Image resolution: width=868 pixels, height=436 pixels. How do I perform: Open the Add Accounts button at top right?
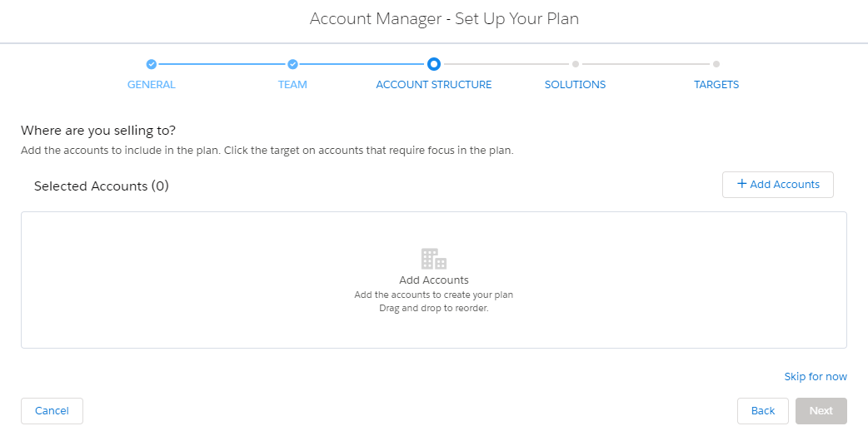(778, 185)
